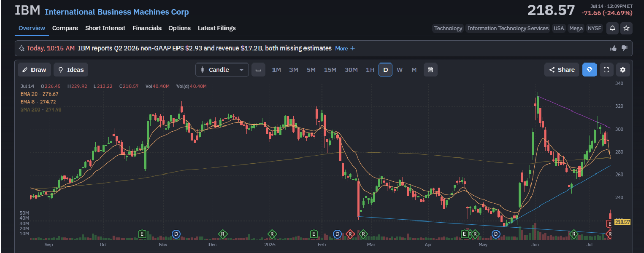Select the 1H timeframe

370,70
